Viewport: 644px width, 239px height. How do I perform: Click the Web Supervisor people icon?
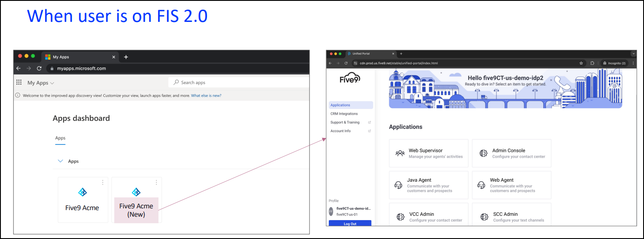(400, 154)
